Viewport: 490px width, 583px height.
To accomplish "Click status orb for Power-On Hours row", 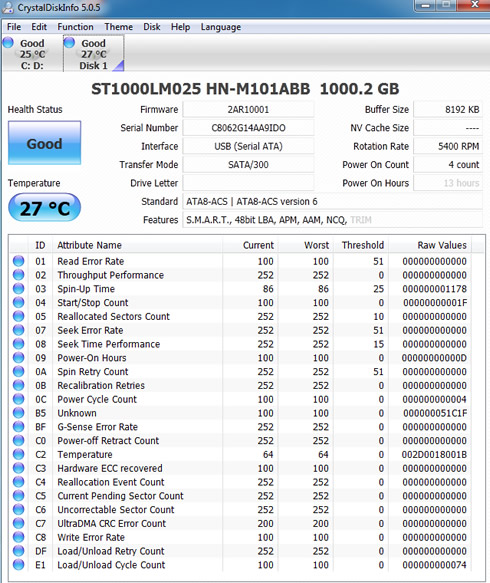I will [x=18, y=357].
